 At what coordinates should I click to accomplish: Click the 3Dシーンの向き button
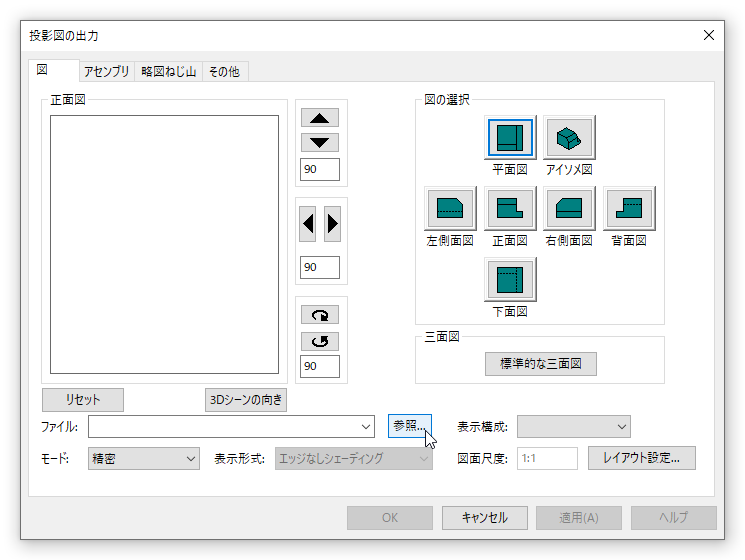[246, 400]
